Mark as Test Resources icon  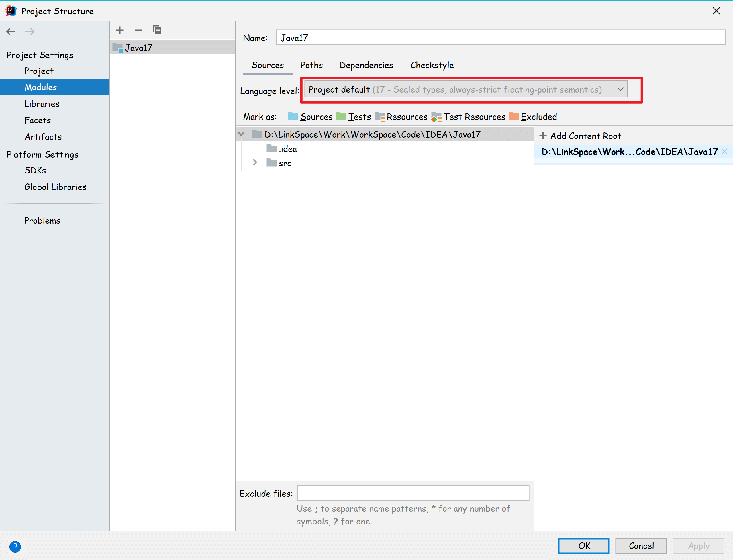point(436,117)
